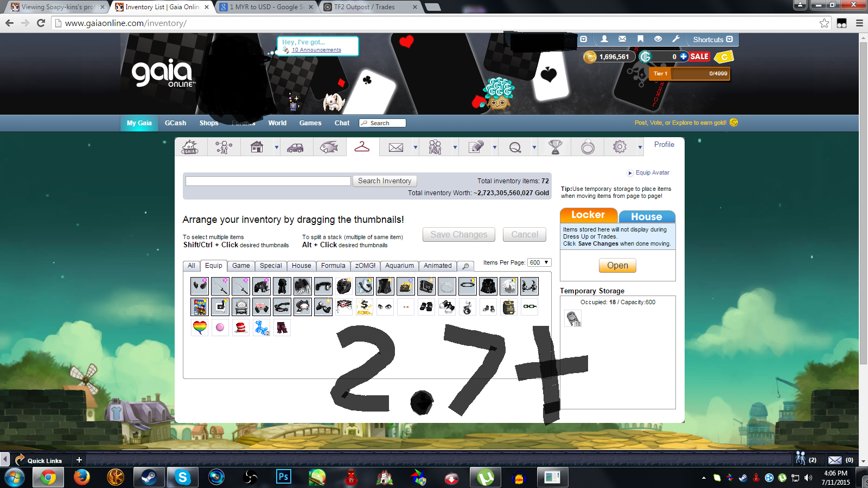Image resolution: width=868 pixels, height=488 pixels.
Task: Open the World navigation menu
Action: pos(277,123)
